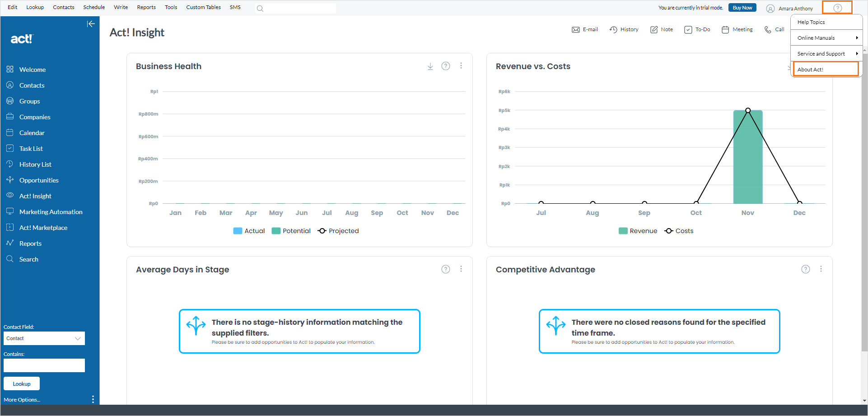
Task: Click the Buy Now button
Action: [x=742, y=8]
